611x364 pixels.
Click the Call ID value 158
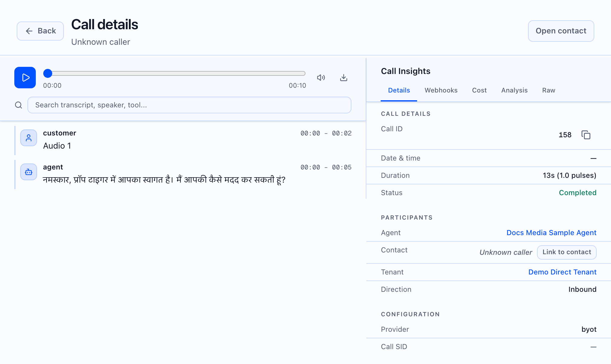(565, 135)
